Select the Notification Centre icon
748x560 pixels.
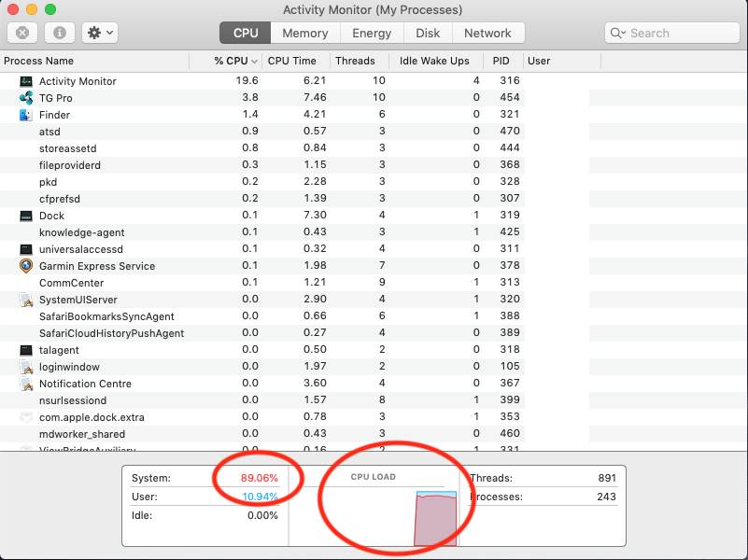[26, 384]
